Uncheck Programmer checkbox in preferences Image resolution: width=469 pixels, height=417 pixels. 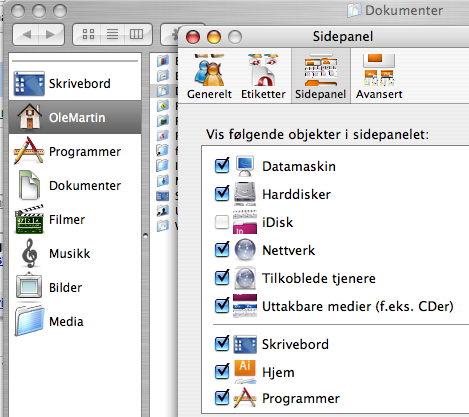[x=222, y=398]
